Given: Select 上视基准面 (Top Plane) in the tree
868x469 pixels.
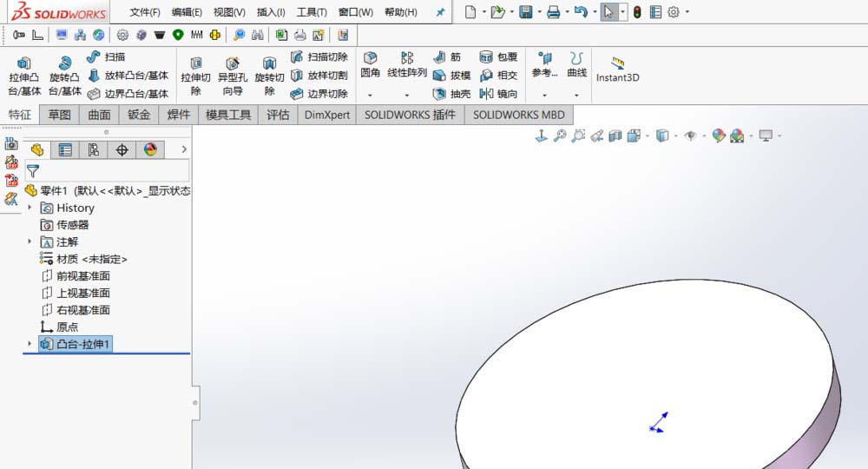Looking at the screenshot, I should 76,293.
